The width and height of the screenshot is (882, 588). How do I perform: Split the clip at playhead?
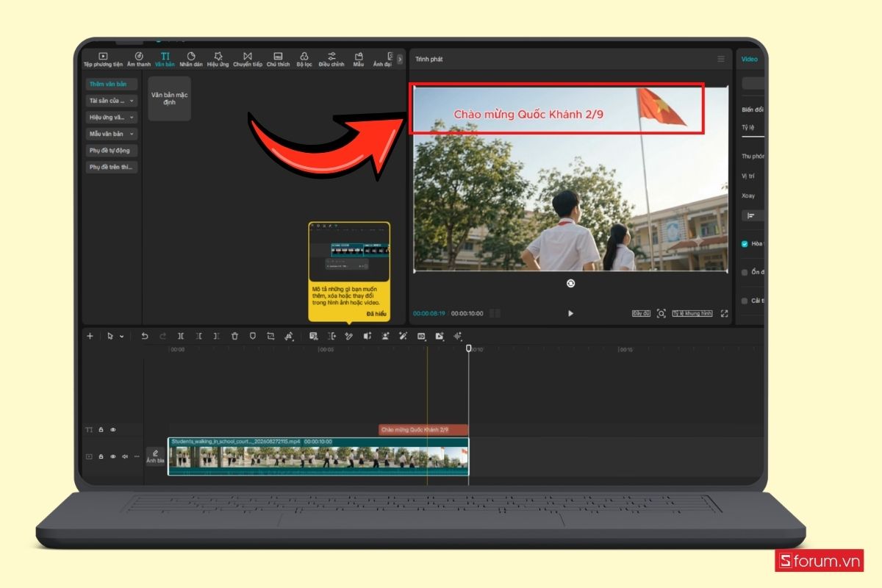point(181,336)
